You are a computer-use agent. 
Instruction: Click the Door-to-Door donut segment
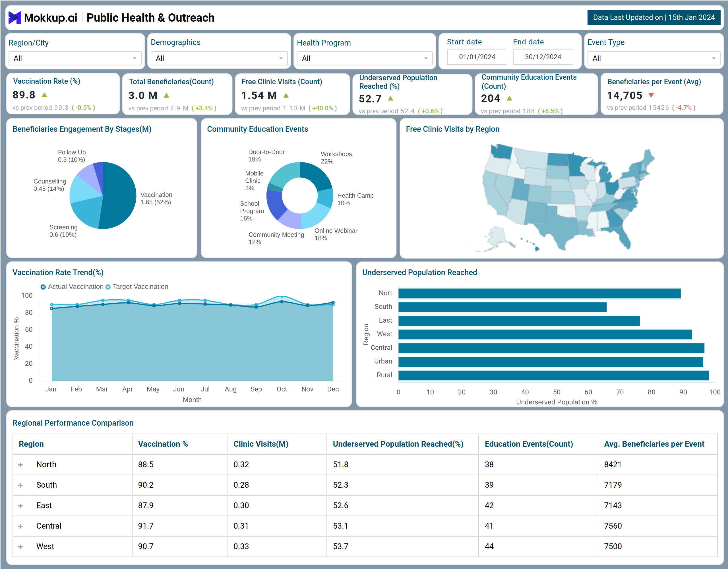click(x=285, y=174)
